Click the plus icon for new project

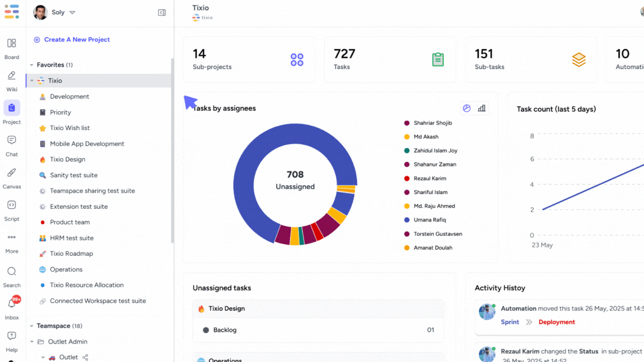click(x=37, y=40)
